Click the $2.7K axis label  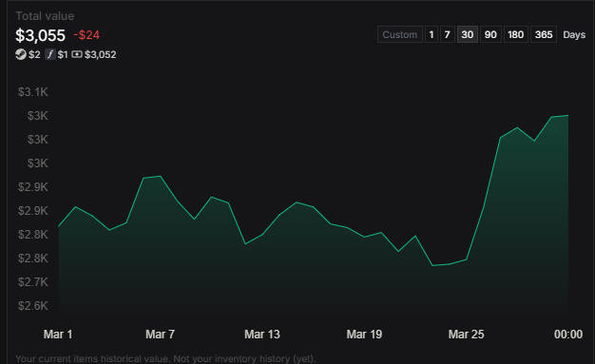[33, 282]
